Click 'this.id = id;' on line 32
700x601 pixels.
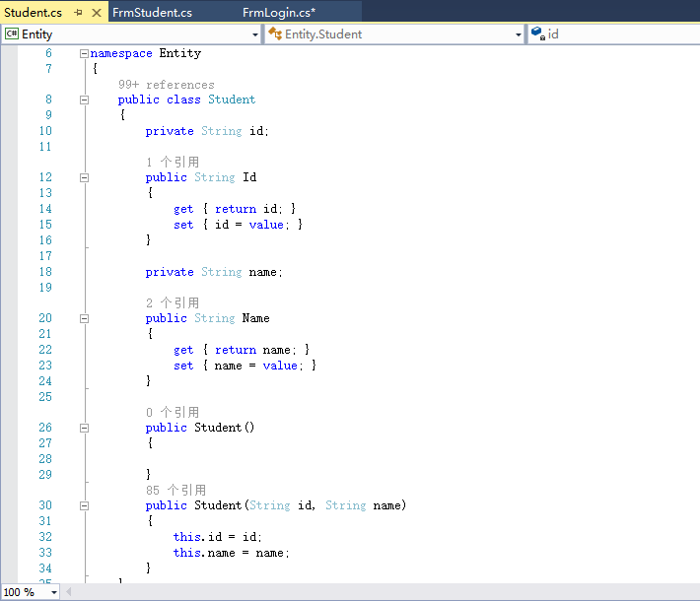[x=218, y=537]
